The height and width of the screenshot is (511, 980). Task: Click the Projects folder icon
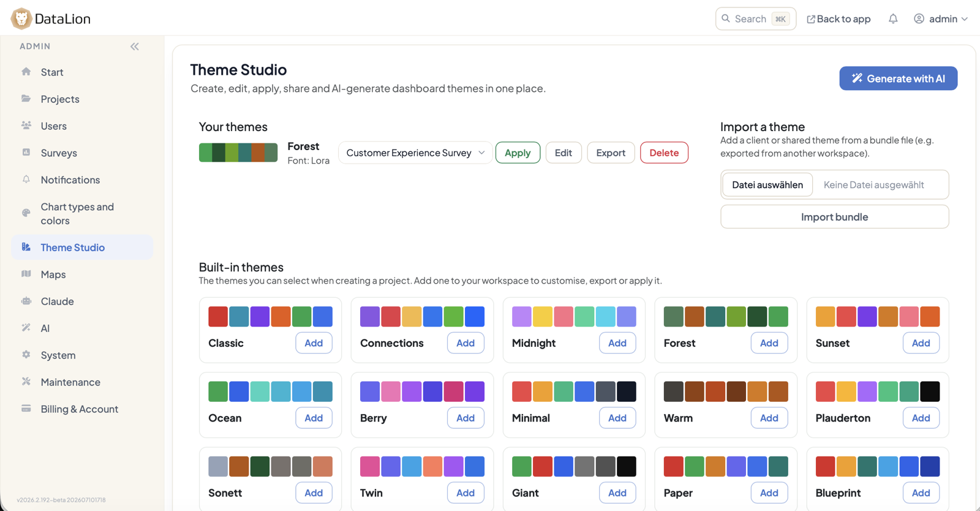tap(26, 99)
